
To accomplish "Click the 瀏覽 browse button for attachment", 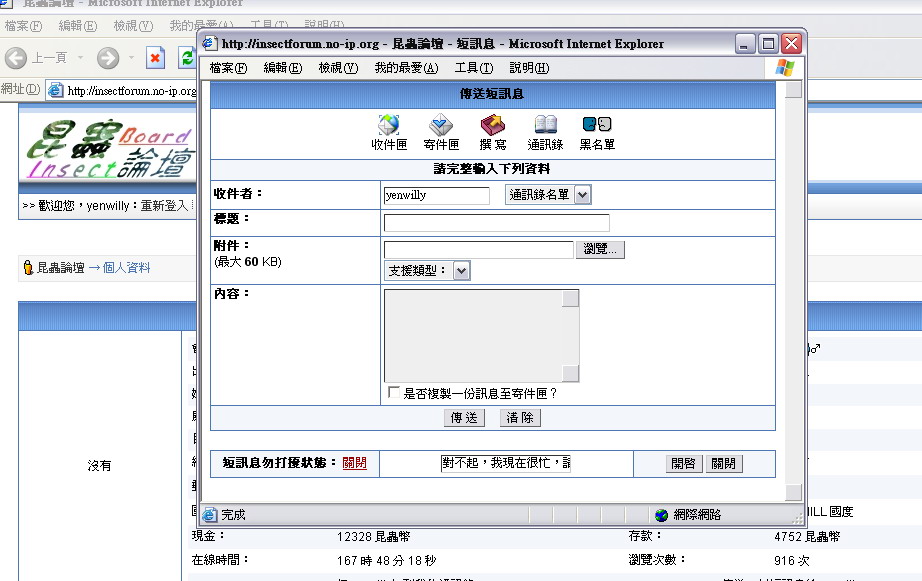I will (x=600, y=249).
